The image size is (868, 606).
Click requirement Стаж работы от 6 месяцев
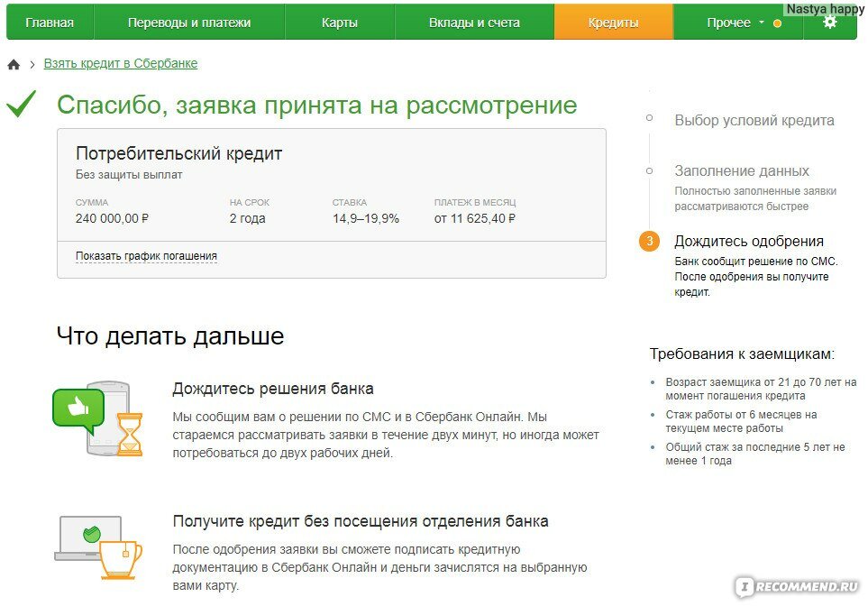[x=741, y=421]
